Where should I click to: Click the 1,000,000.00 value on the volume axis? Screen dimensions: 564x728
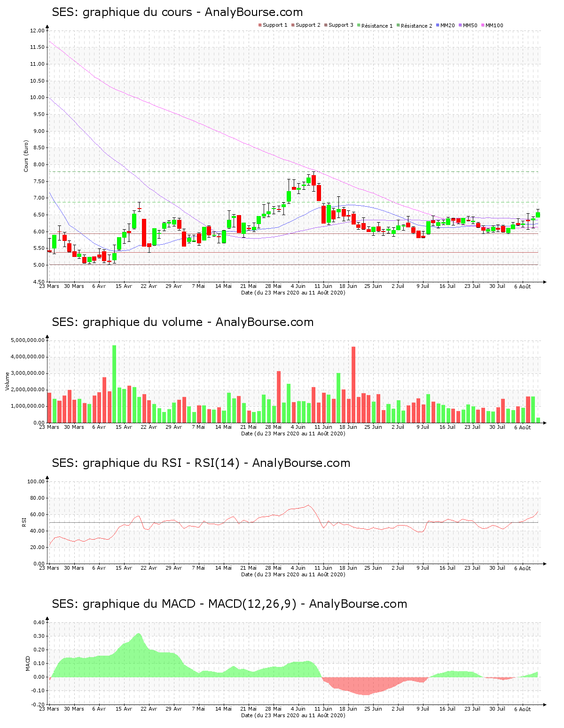click(28, 406)
